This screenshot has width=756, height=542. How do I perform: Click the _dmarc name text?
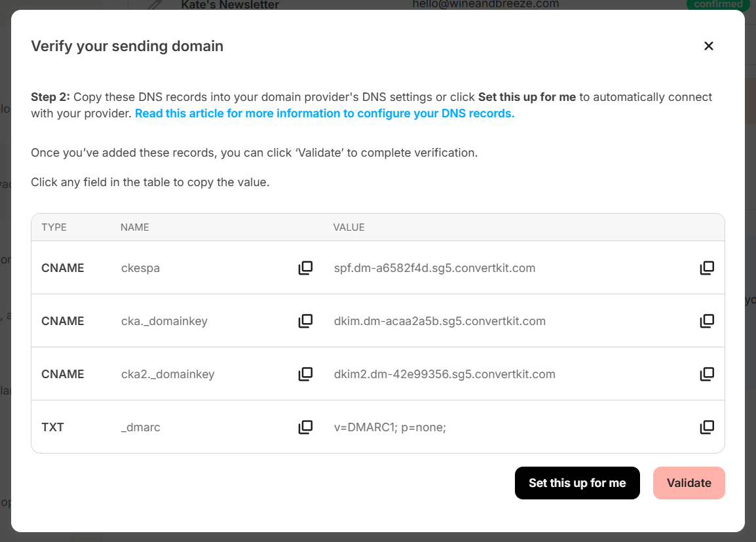(x=140, y=427)
